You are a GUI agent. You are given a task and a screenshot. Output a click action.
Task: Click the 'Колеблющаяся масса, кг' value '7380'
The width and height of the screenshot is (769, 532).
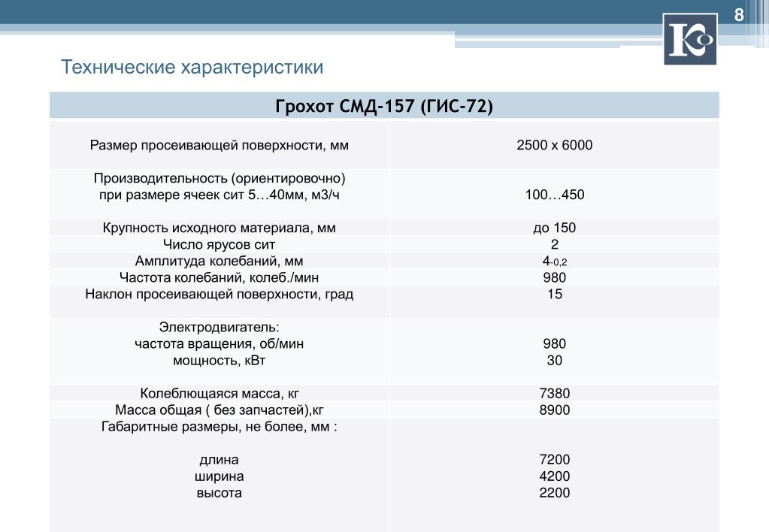[x=554, y=393]
